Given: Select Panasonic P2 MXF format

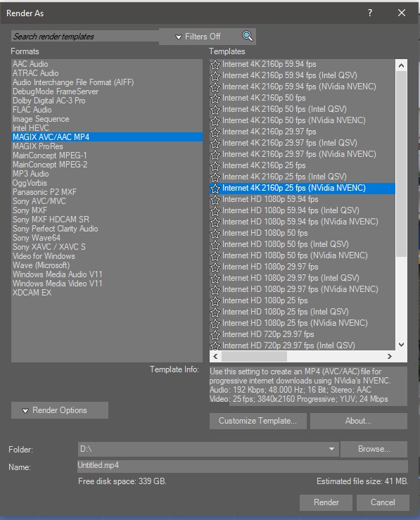Looking at the screenshot, I should [107, 192].
